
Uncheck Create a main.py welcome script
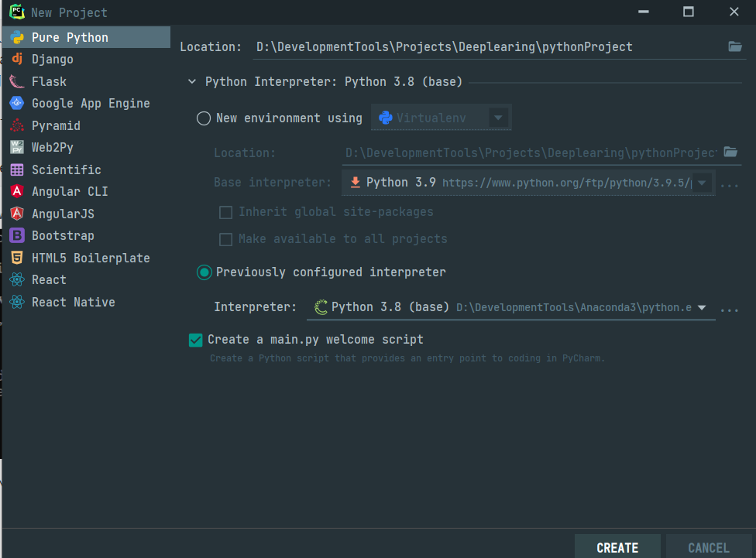pyautogui.click(x=196, y=341)
